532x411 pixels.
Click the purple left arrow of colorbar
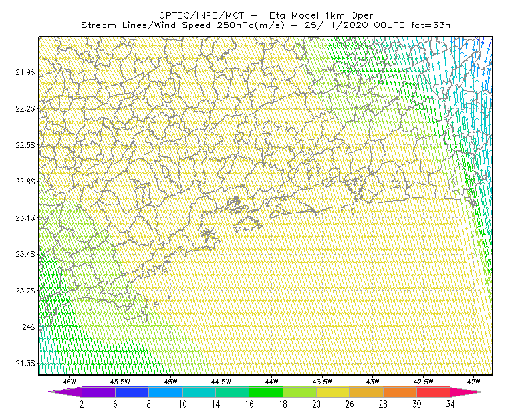tap(65, 392)
